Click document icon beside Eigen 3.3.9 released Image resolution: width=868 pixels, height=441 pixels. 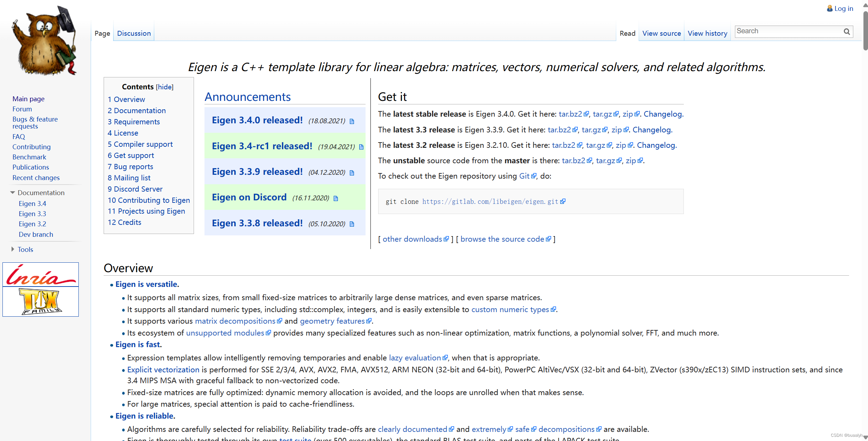(x=352, y=173)
